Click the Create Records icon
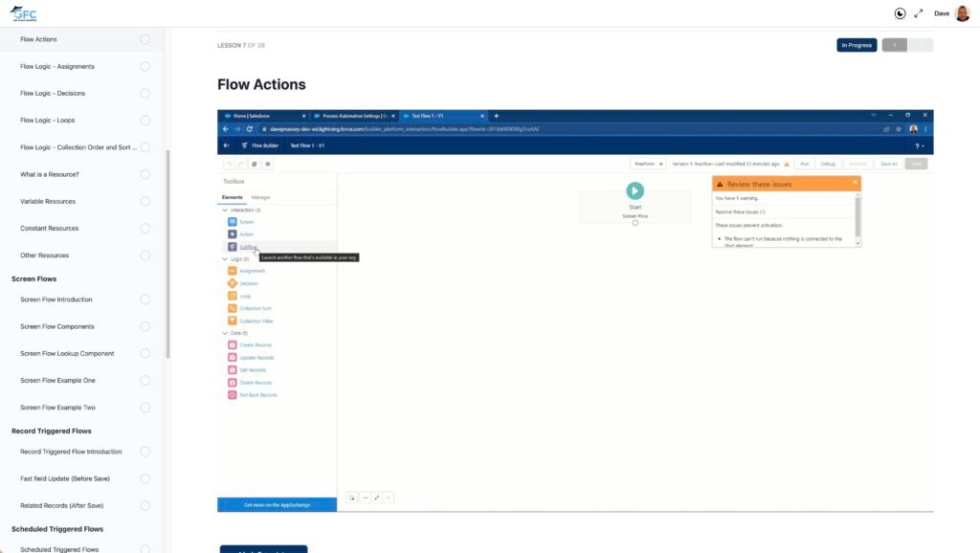 232,345
